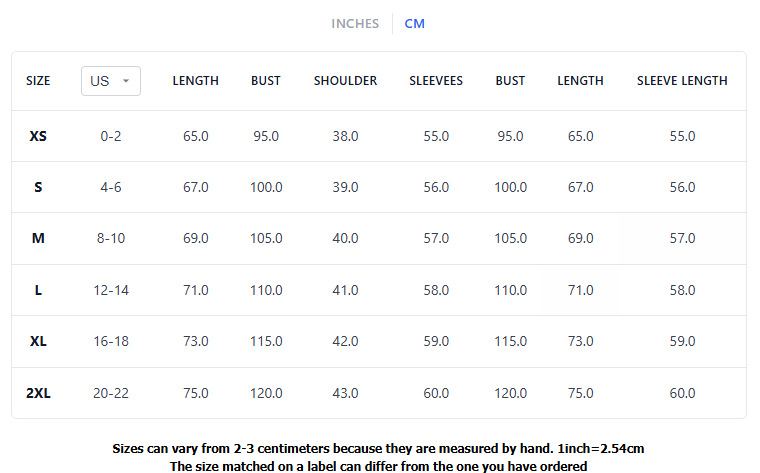Click the SLEEVE LENGTH column header
Screen dimensions: 760x473
pyautogui.click(x=682, y=81)
